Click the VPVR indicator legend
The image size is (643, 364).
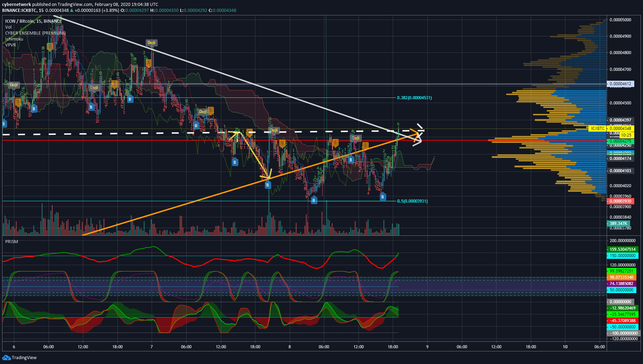10,45
